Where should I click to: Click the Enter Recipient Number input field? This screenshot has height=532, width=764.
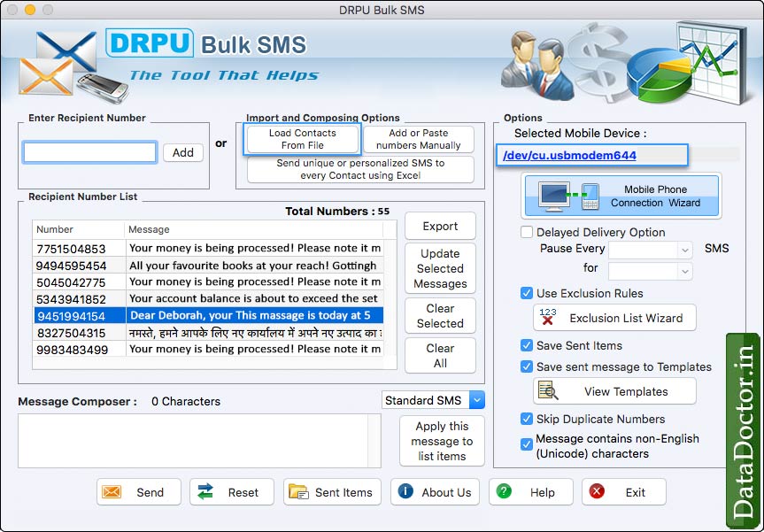(x=89, y=152)
